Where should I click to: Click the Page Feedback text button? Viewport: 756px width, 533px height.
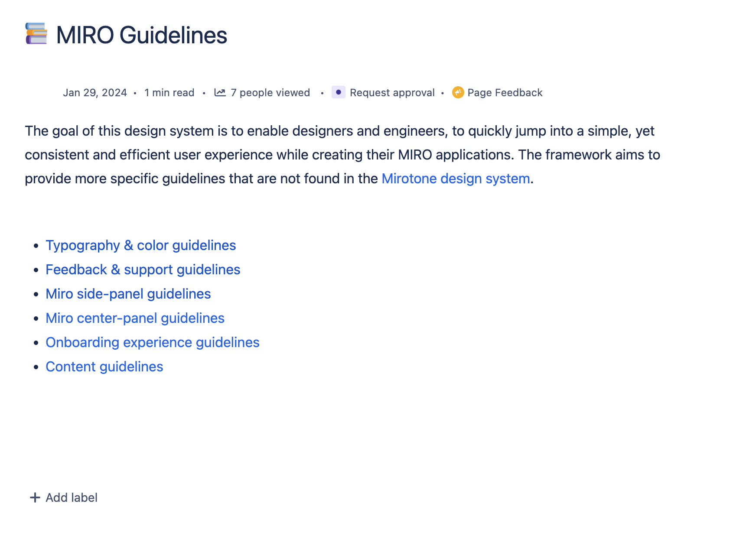[x=505, y=93]
